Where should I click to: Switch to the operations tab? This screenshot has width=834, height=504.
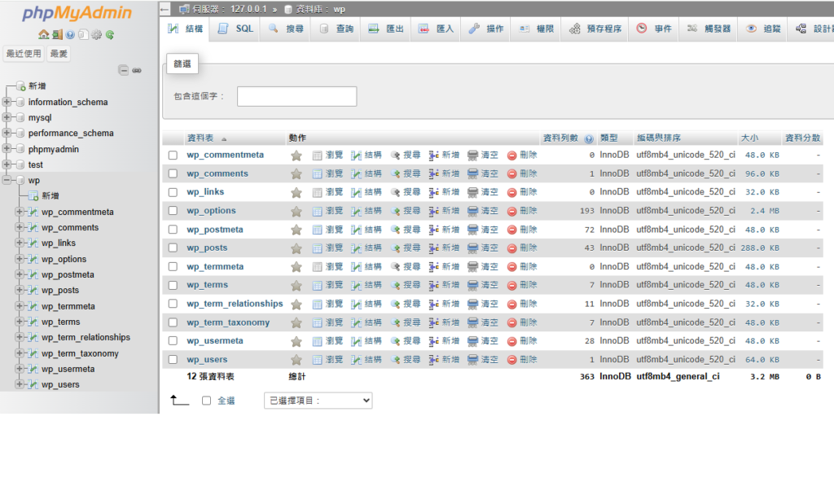pos(486,28)
